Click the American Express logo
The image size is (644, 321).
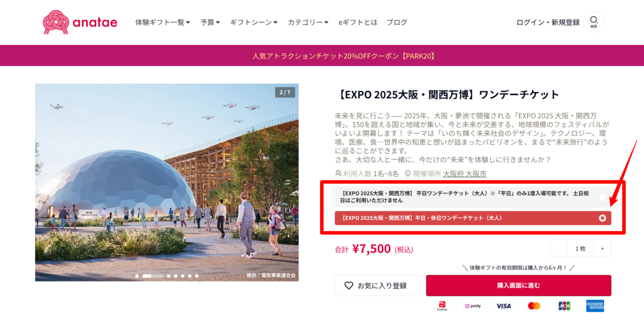(x=595, y=306)
